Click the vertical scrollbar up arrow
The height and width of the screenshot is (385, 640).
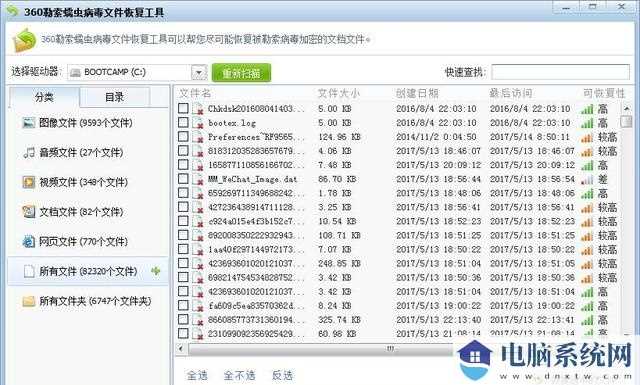coord(626,109)
